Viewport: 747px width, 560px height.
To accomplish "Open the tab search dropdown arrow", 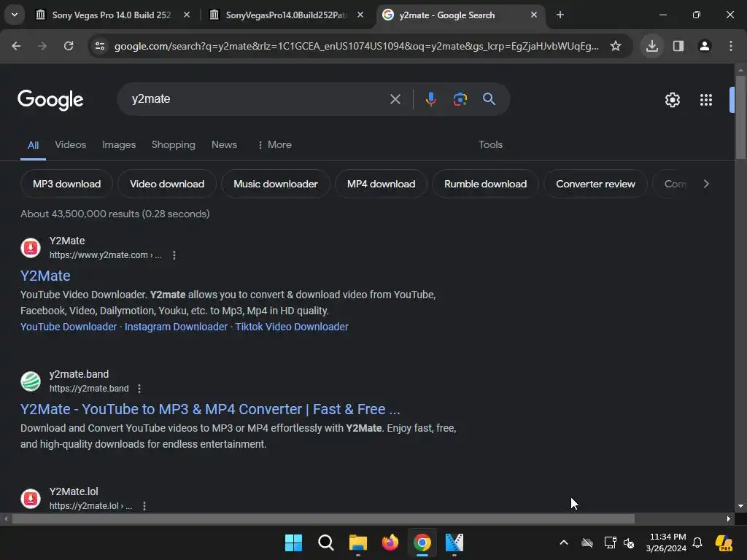I will [x=15, y=15].
